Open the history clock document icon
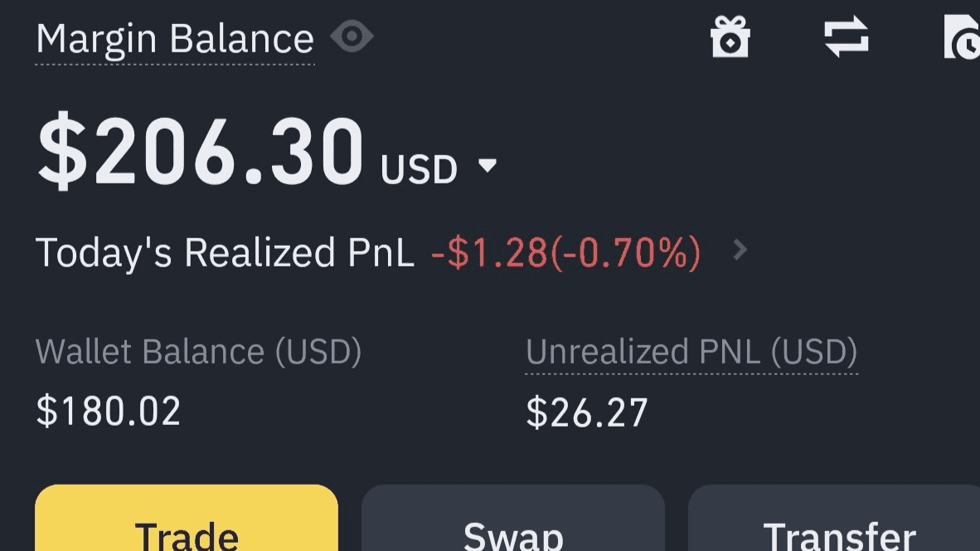This screenshot has height=551, width=980. (962, 37)
